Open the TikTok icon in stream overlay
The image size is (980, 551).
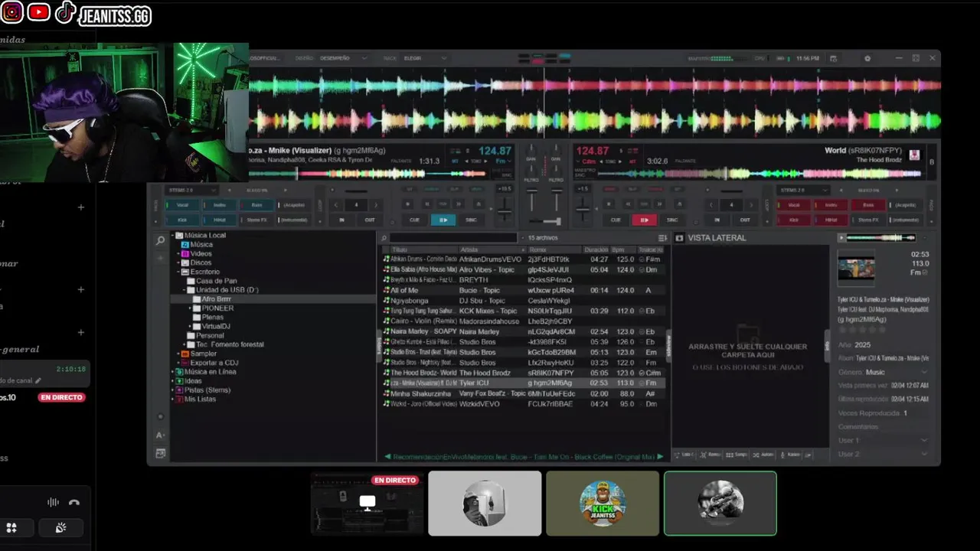(x=65, y=12)
